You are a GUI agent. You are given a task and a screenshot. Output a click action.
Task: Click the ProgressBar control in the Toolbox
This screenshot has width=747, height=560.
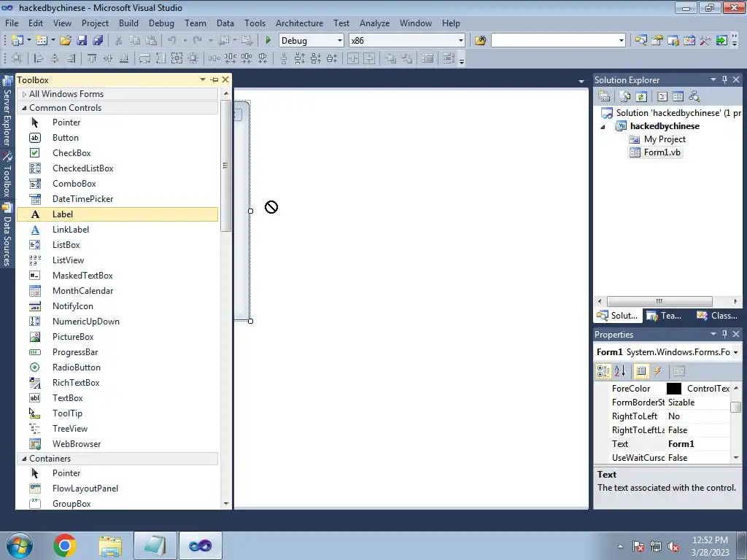(x=117, y=352)
